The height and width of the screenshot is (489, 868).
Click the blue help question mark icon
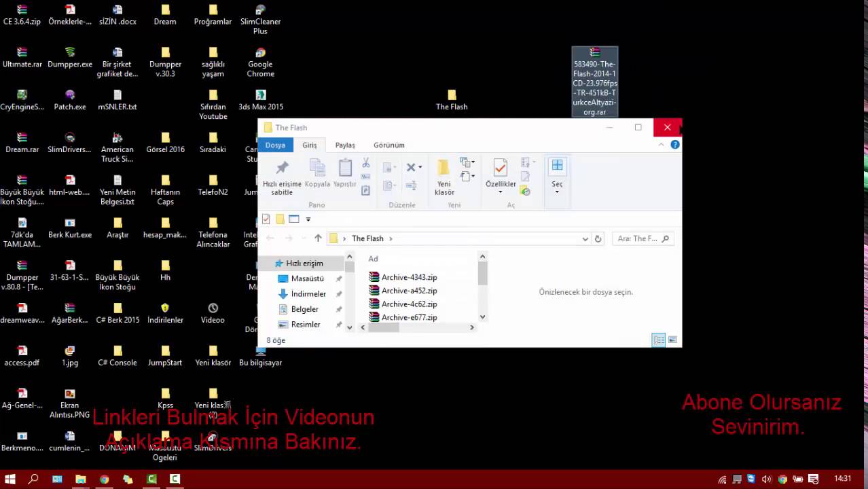[x=675, y=145]
